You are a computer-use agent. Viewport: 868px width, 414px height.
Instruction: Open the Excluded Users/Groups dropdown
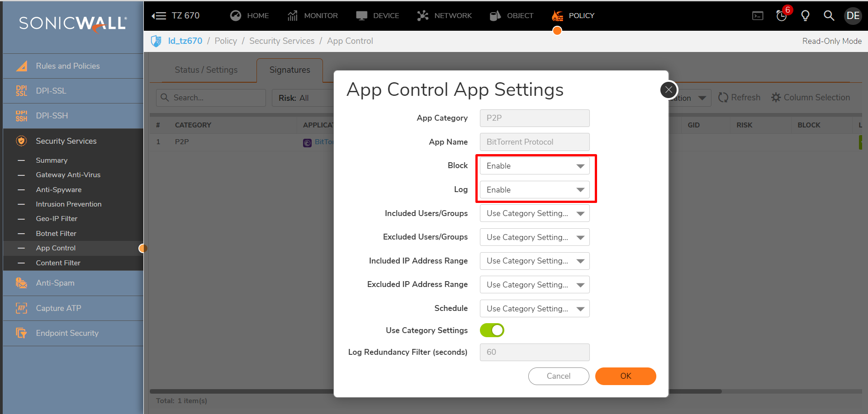(x=535, y=237)
